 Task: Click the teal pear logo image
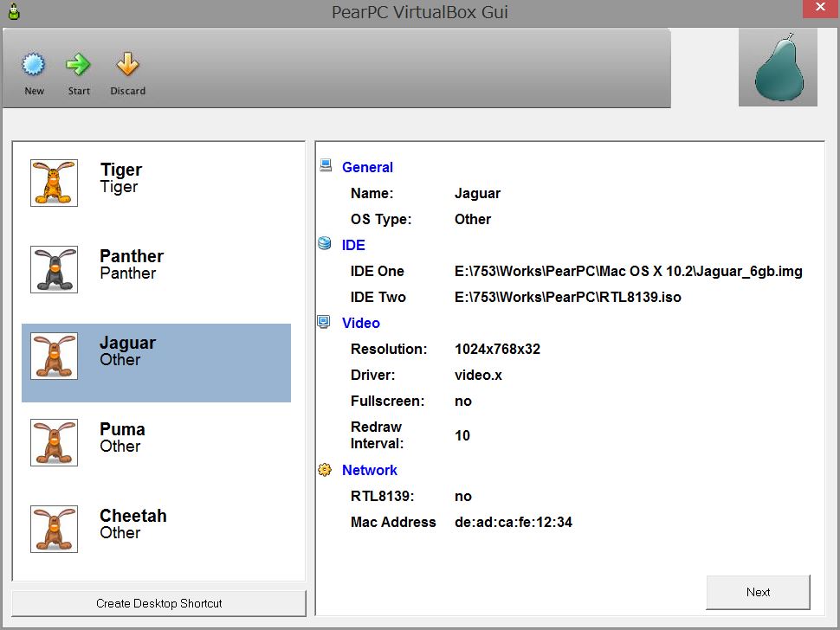pos(778,67)
